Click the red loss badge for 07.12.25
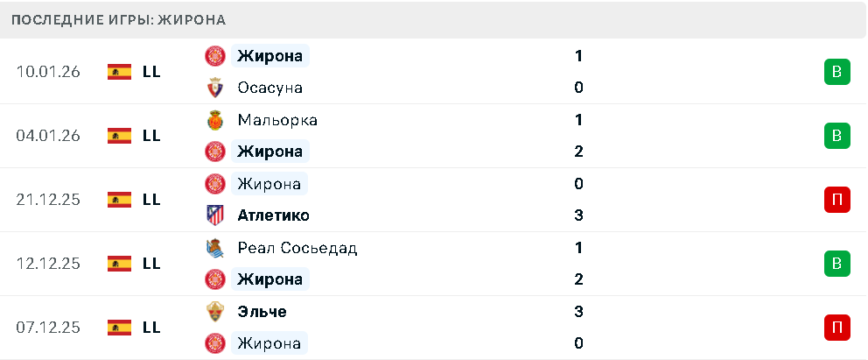 [837, 328]
